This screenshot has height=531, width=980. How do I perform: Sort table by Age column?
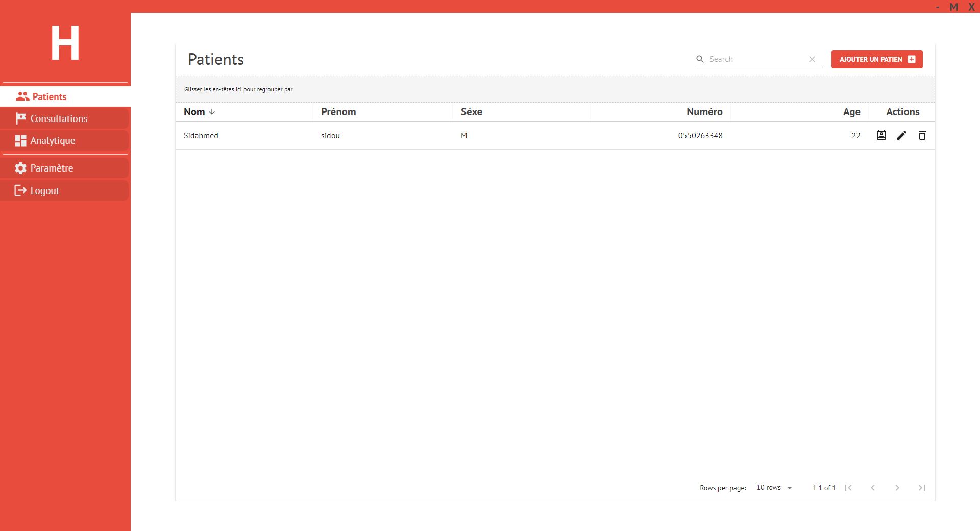pos(852,112)
